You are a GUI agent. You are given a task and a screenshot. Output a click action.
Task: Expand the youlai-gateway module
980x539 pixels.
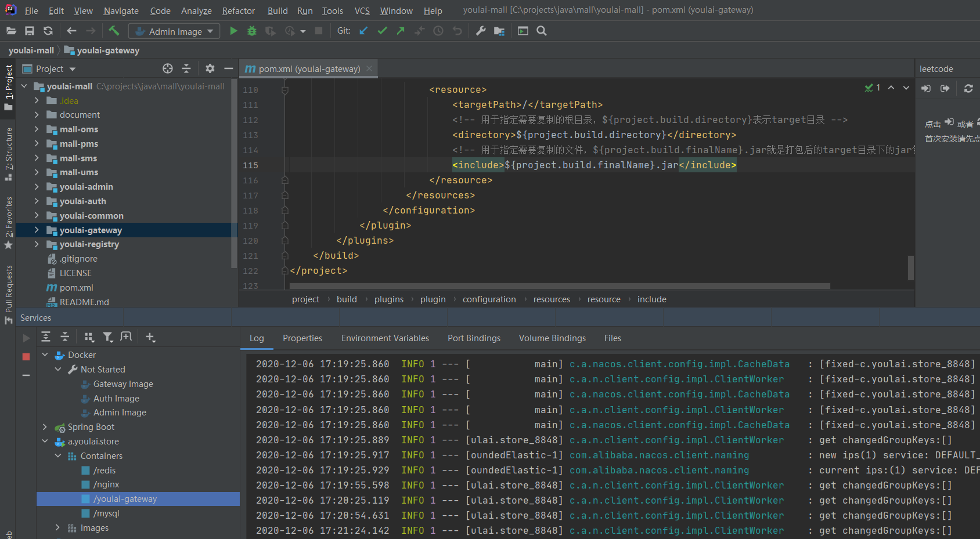[37, 230]
